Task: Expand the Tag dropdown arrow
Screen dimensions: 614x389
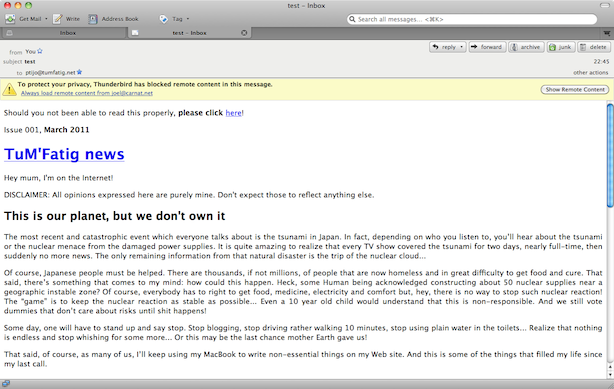Action: (x=188, y=19)
